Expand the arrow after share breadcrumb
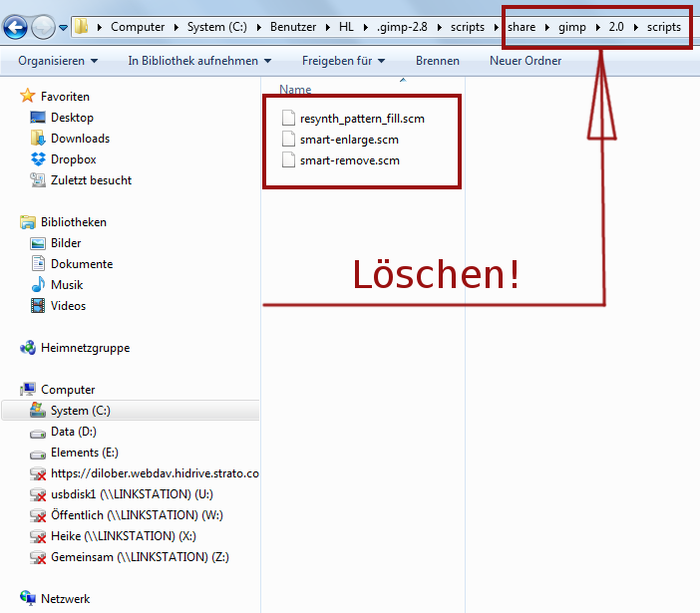The height and width of the screenshot is (613, 700). [546, 27]
